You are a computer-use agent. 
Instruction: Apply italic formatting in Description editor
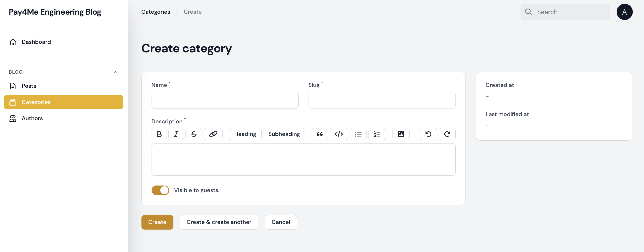[176, 134]
